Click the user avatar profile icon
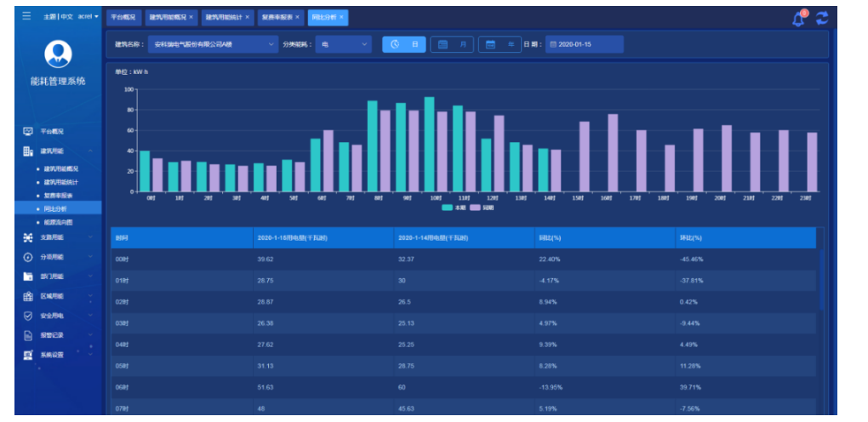The height and width of the screenshot is (422, 868). point(58,54)
